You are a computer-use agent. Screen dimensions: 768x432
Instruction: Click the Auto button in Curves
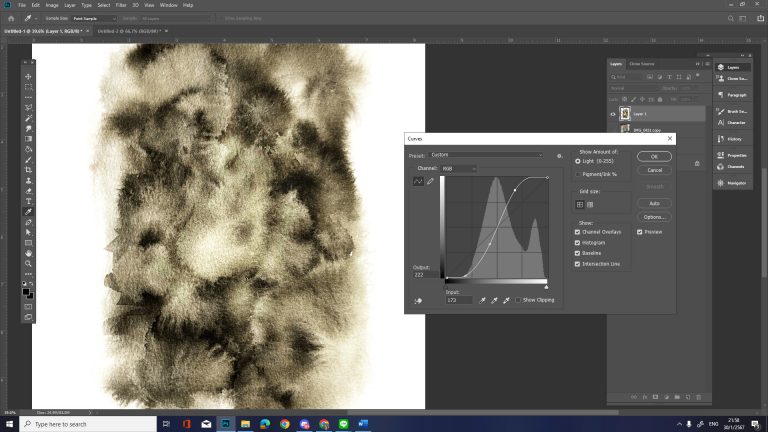[x=654, y=203]
